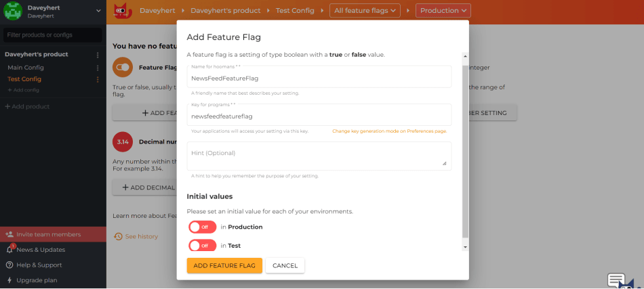Click the orange Feature Flag toggle icon

click(123, 67)
